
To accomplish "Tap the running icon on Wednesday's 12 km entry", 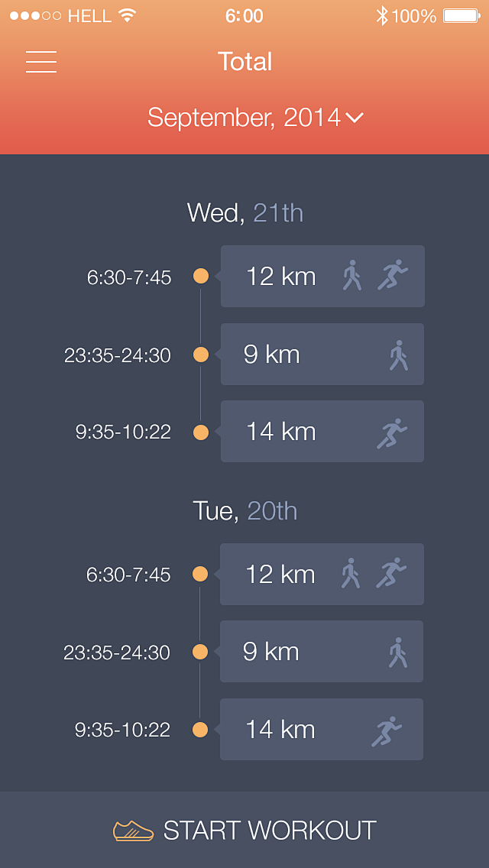I will [393, 275].
